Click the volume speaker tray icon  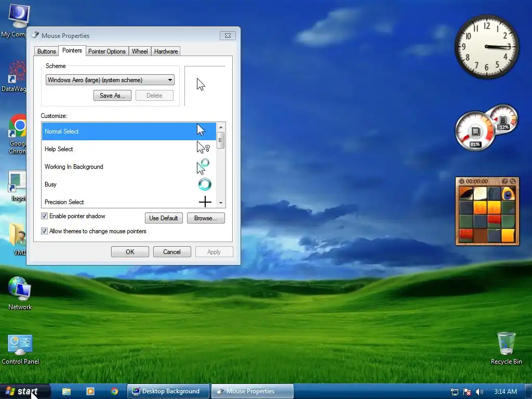479,392
